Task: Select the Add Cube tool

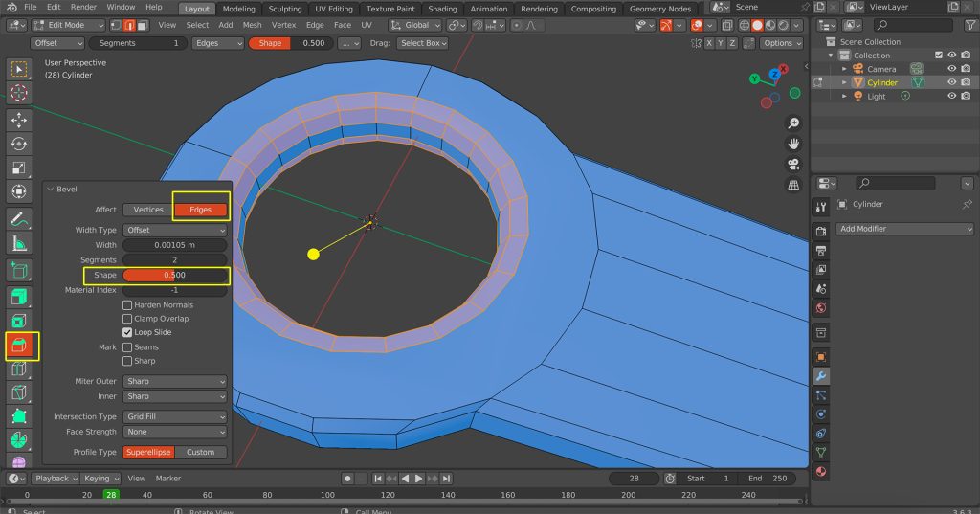Action: tap(19, 271)
